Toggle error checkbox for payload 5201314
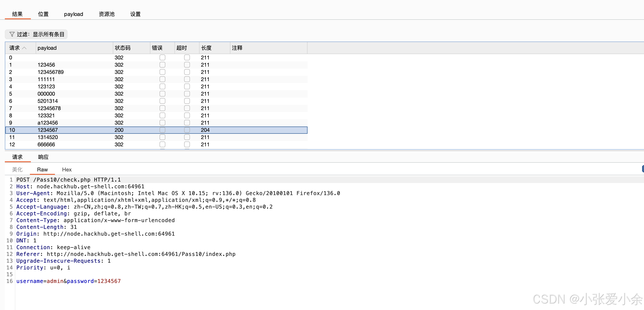The width and height of the screenshot is (644, 310). tap(162, 101)
